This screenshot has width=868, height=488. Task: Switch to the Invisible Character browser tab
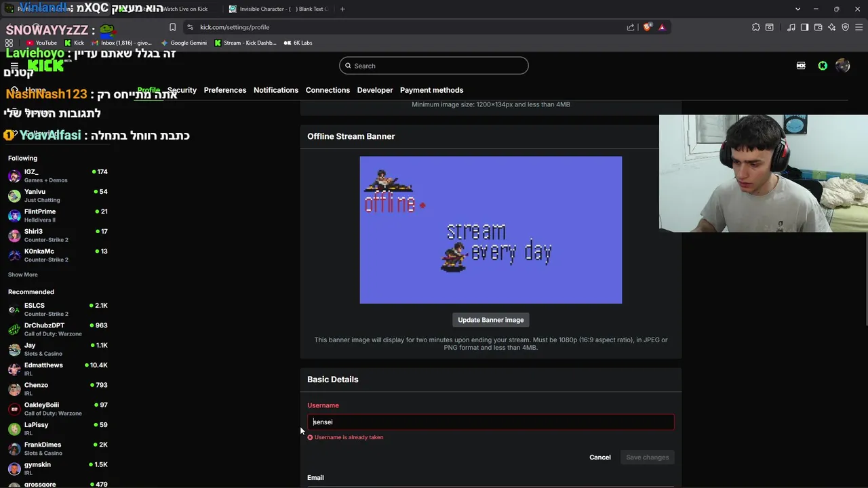(278, 9)
